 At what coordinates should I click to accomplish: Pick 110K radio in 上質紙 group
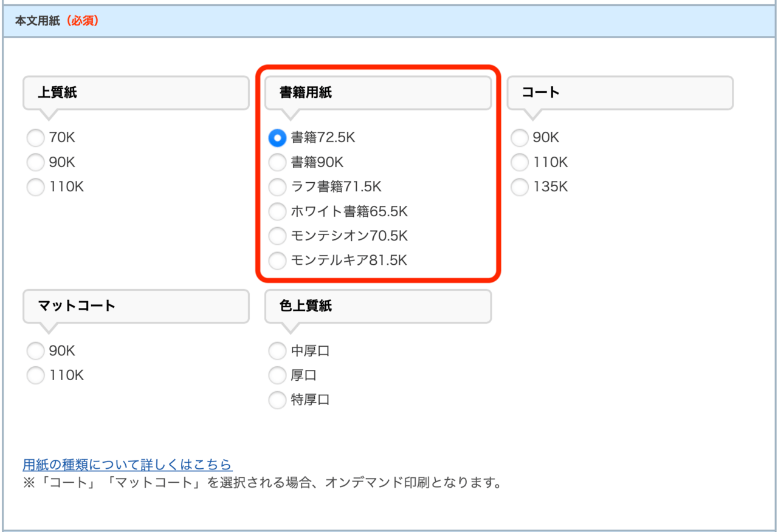(x=36, y=188)
